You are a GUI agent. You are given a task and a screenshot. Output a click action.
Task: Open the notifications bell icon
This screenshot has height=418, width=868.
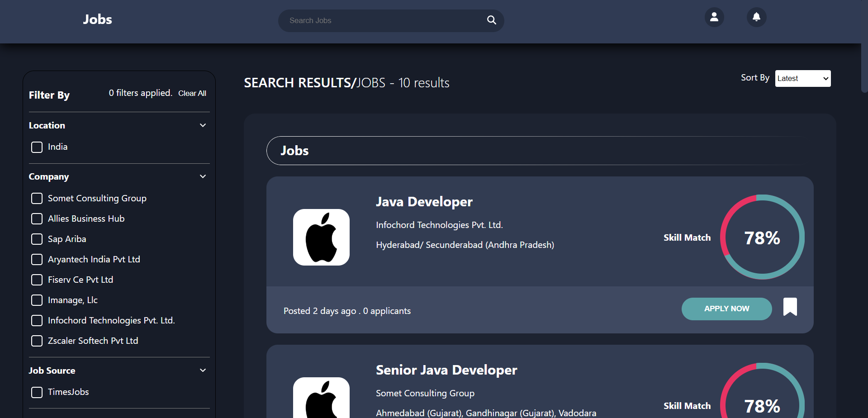pos(756,17)
